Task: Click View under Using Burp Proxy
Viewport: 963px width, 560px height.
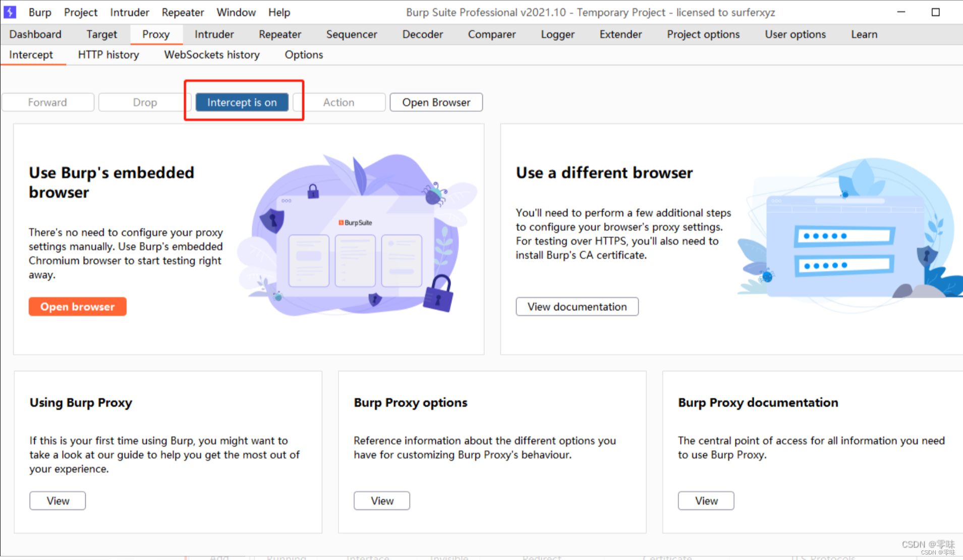Action: tap(58, 501)
